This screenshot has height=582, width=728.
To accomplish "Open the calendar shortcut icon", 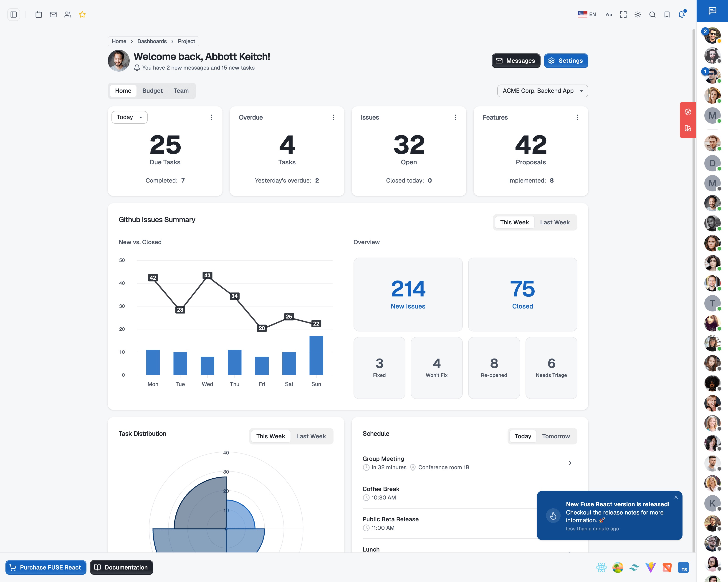I will tap(38, 15).
